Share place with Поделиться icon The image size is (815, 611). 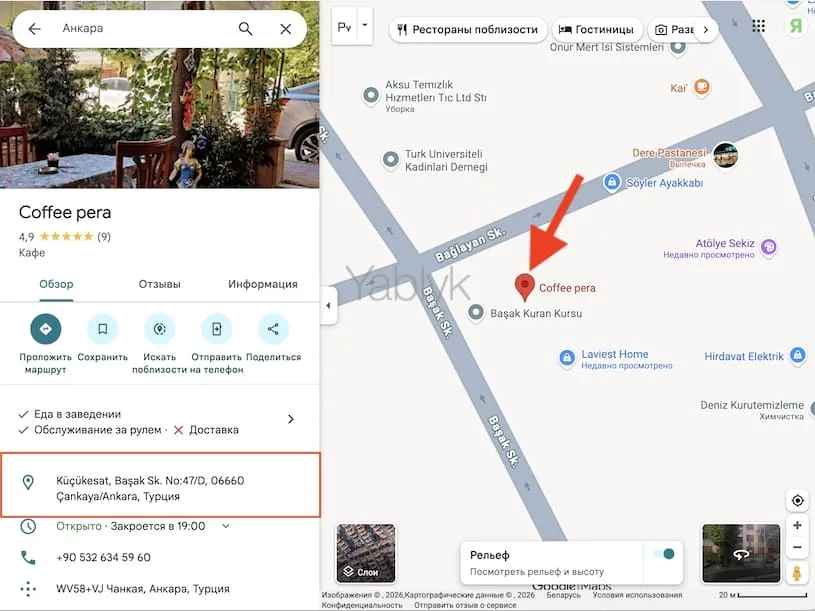(x=273, y=329)
